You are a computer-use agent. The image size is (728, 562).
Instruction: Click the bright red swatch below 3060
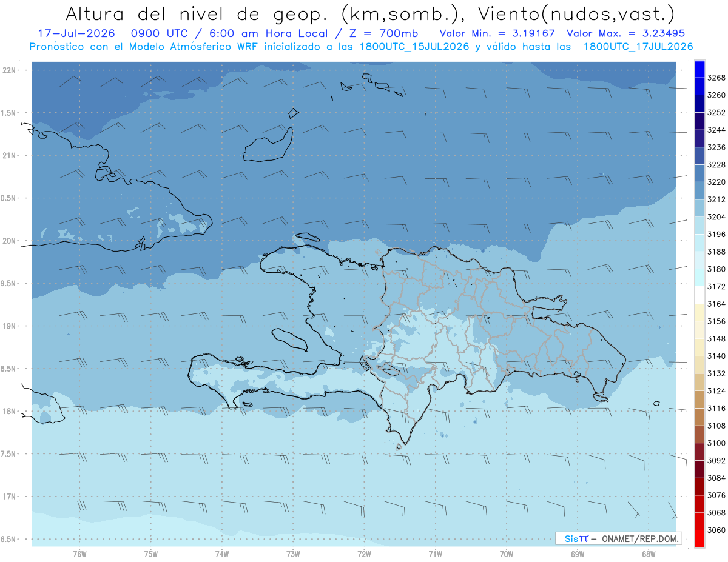coord(699,538)
